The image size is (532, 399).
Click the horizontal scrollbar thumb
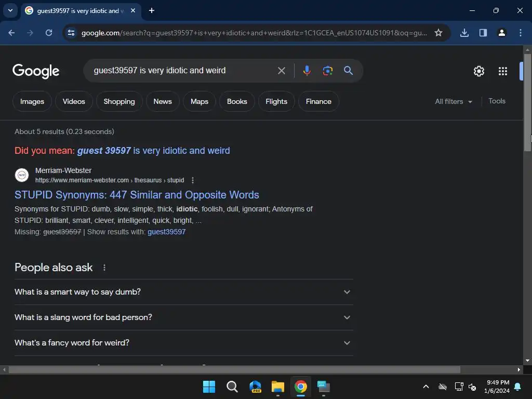click(x=234, y=369)
